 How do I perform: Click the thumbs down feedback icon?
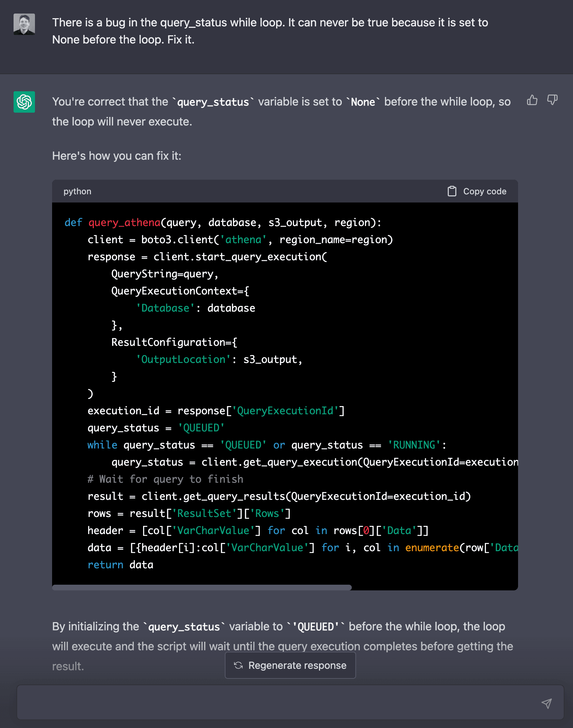552,100
